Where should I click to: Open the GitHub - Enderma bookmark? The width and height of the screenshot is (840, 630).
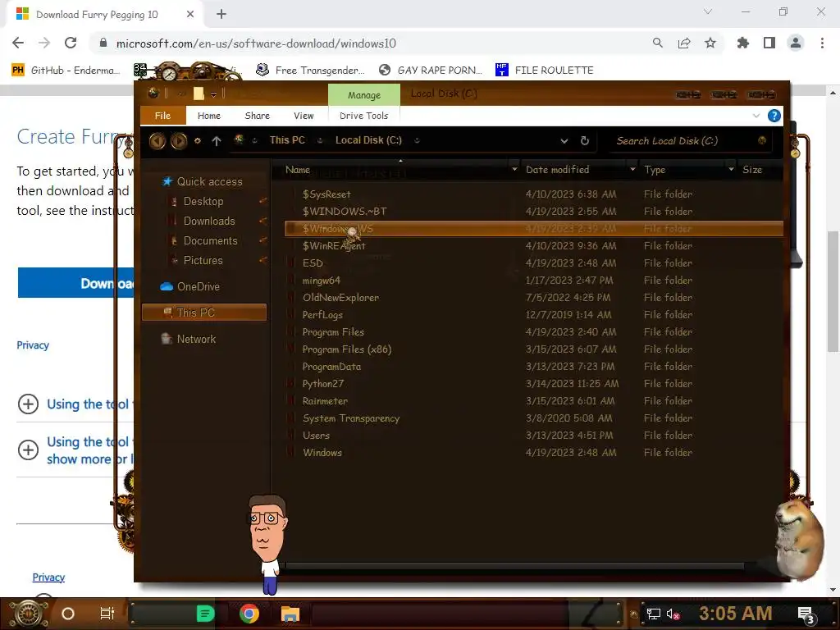tap(66, 71)
